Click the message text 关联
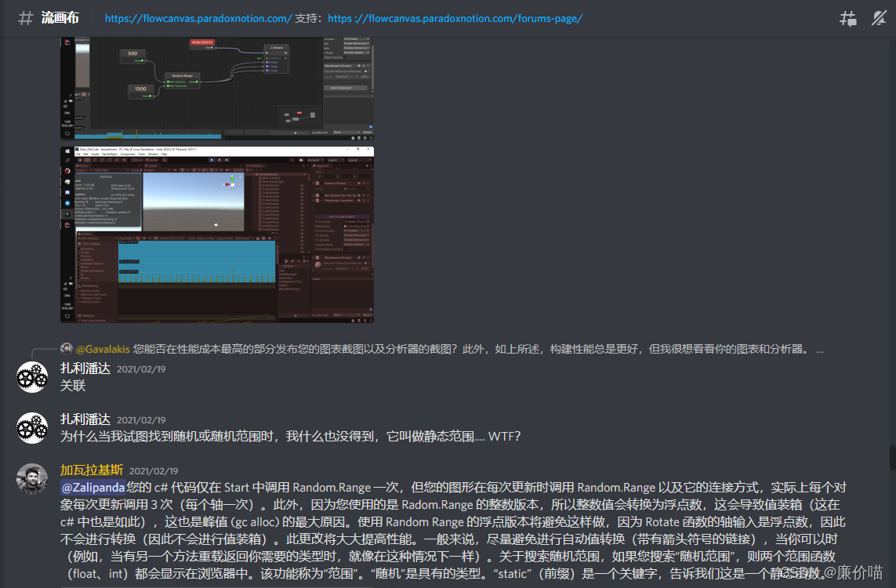The width and height of the screenshot is (896, 588). pos(73,386)
